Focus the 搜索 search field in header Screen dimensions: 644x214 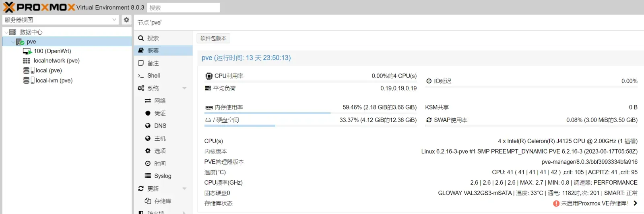click(x=184, y=8)
